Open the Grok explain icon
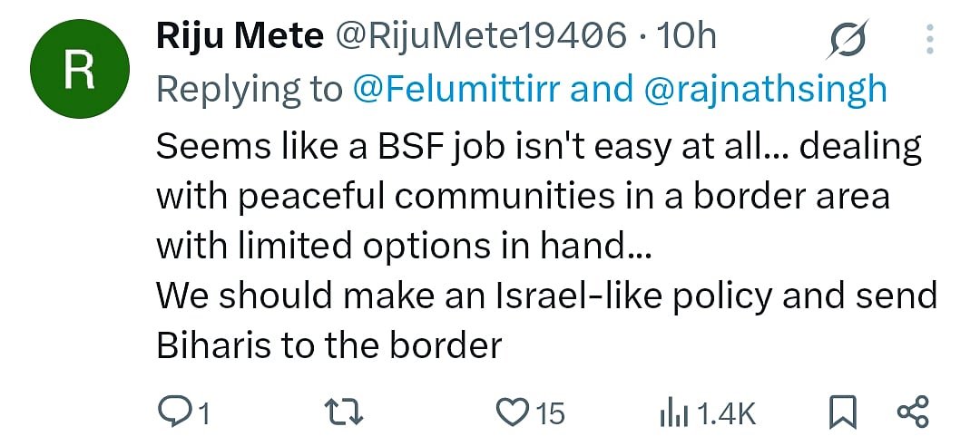This screenshot has height=446, width=980. [848, 39]
